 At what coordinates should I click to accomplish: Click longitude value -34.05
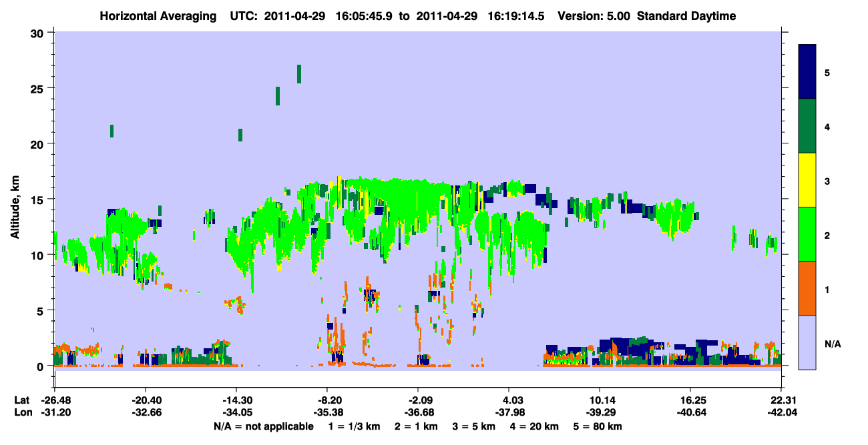tap(236, 412)
